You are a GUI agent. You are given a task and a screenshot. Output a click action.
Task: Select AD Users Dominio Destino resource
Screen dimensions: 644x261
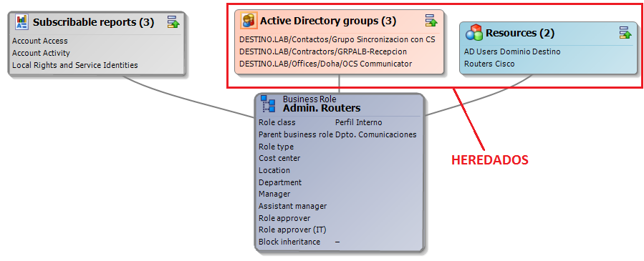512,51
